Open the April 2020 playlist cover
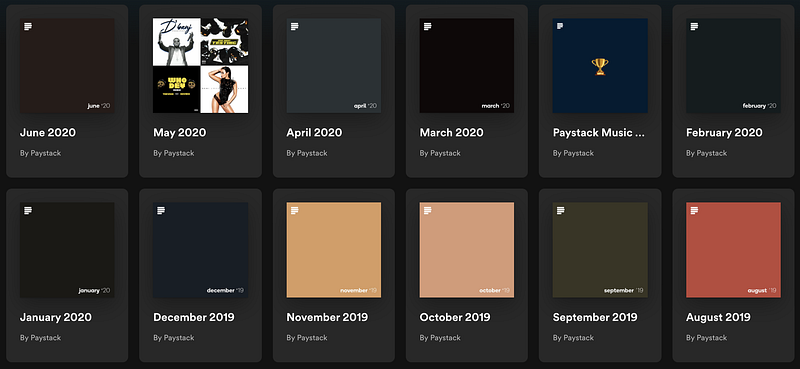800x369 pixels. tap(334, 66)
